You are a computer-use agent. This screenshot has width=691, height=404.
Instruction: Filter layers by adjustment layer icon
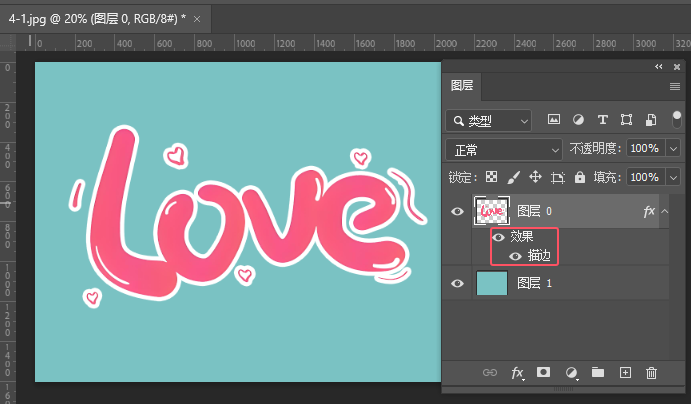[x=578, y=120]
